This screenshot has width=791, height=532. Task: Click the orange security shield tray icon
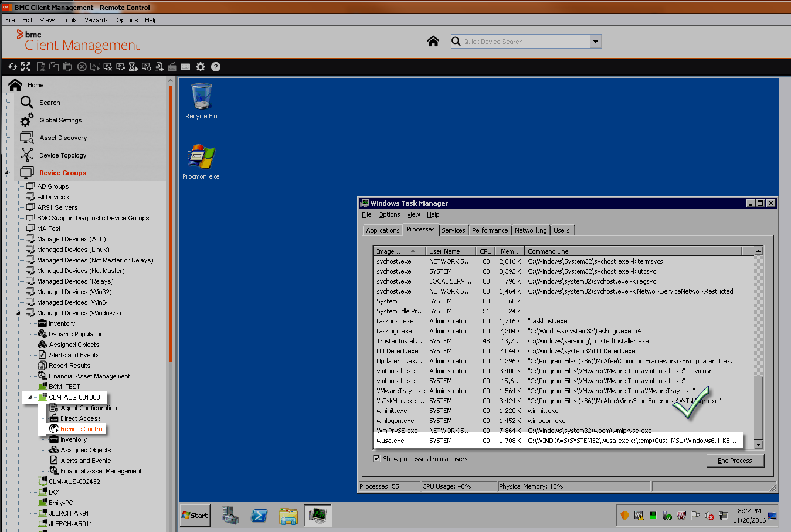click(x=624, y=516)
